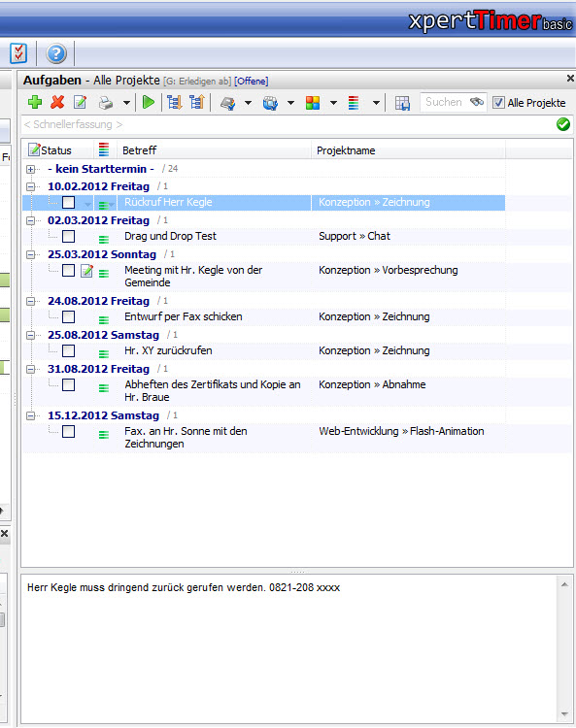Click the [Offene] filter link
This screenshot has height=728, width=576.
click(x=251, y=82)
